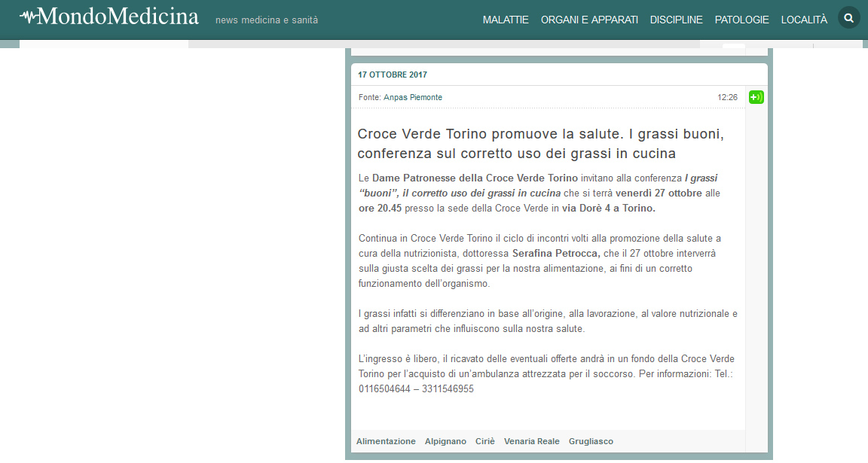
Task: Visit the Venaria Reale tag
Action: coord(532,441)
